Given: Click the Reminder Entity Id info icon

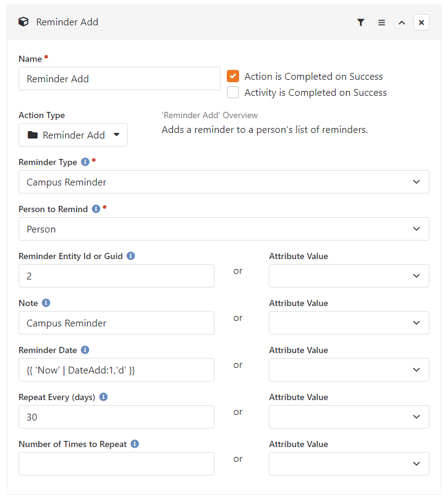Looking at the screenshot, I should click(x=130, y=256).
